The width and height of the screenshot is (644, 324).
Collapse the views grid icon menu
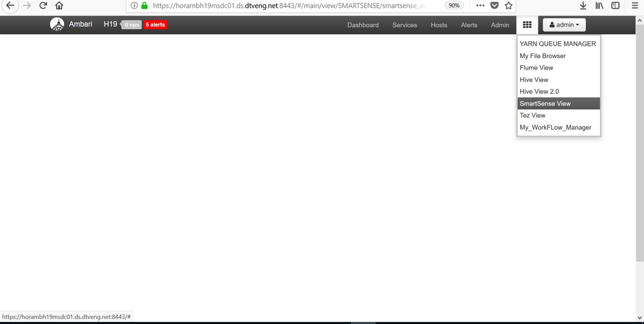coord(527,25)
